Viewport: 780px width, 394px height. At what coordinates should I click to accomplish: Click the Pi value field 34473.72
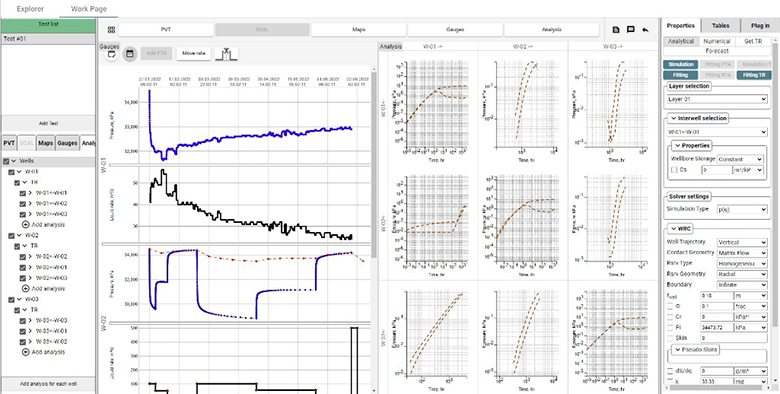[x=716, y=327]
